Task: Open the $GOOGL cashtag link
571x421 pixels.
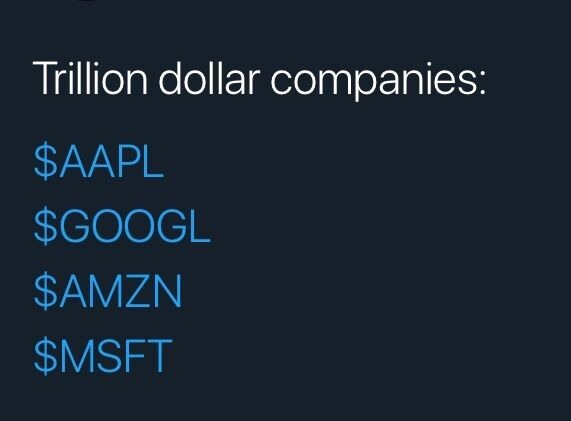Action: [122, 225]
